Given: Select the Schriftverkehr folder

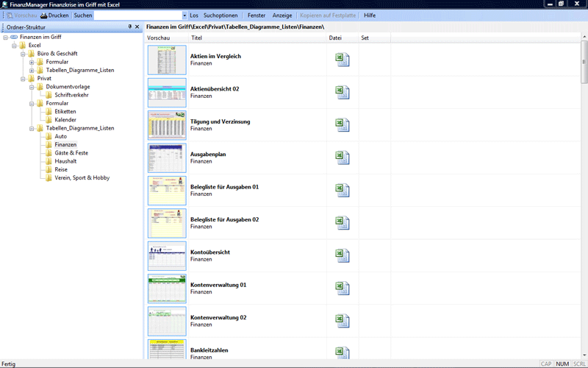Looking at the screenshot, I should coord(71,95).
